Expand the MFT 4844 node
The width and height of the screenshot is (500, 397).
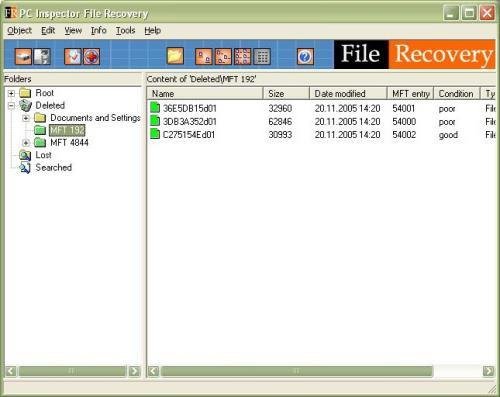pyautogui.click(x=26, y=143)
